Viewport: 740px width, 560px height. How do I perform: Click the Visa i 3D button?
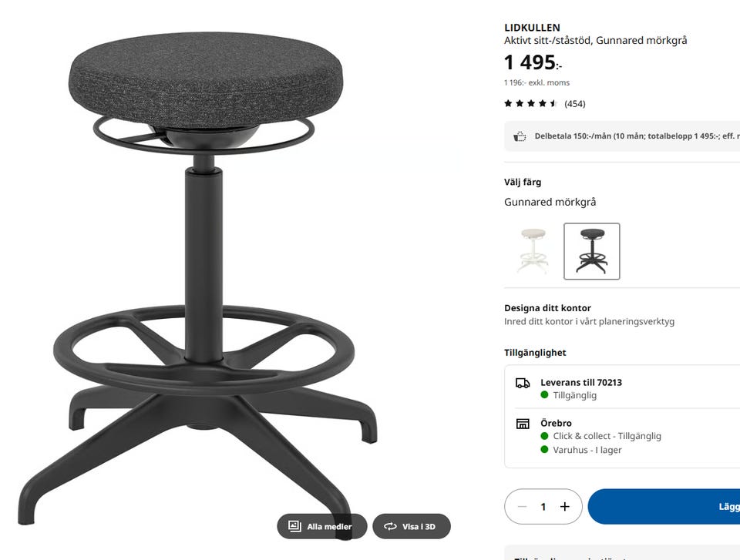[412, 526]
